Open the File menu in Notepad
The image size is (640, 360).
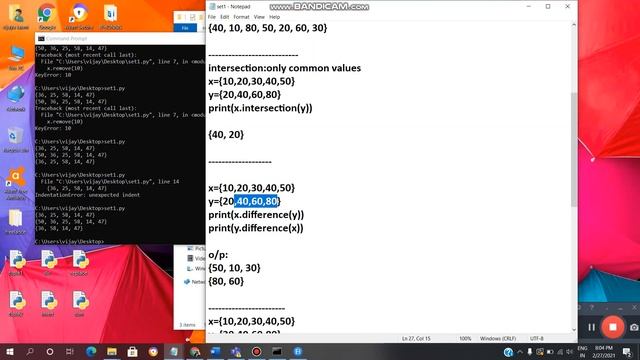(211, 17)
